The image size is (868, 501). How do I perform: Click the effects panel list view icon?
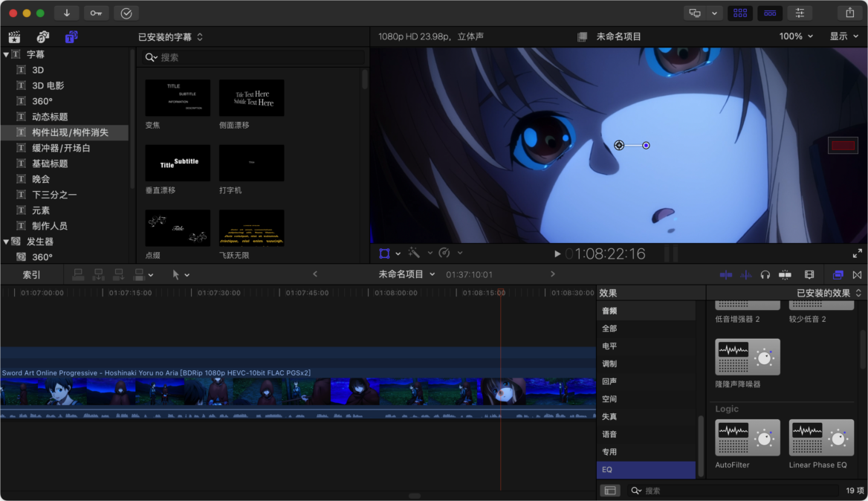[x=610, y=491]
